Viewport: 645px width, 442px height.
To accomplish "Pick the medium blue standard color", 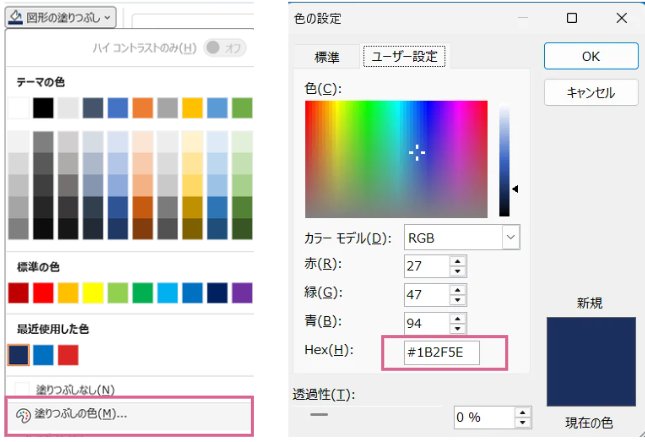I will pyautogui.click(x=193, y=293).
